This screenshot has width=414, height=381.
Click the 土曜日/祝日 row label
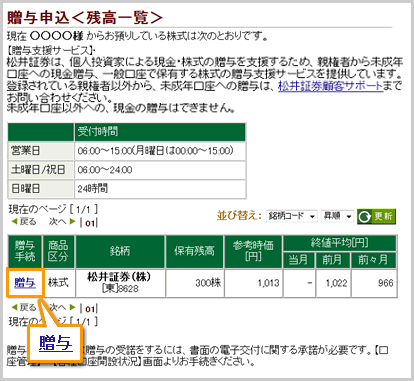coord(41,170)
